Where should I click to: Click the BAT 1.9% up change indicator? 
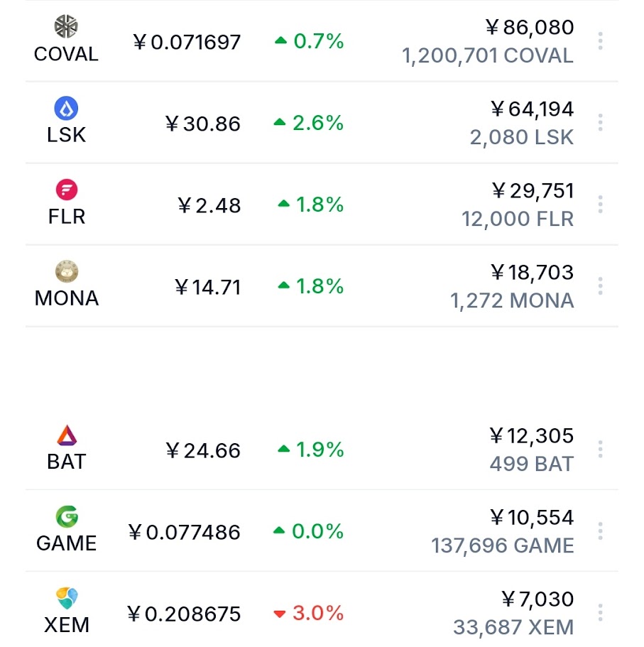click(x=310, y=450)
